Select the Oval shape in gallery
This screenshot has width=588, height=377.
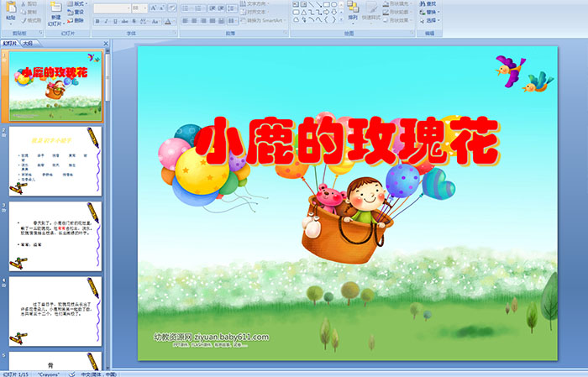333,4
